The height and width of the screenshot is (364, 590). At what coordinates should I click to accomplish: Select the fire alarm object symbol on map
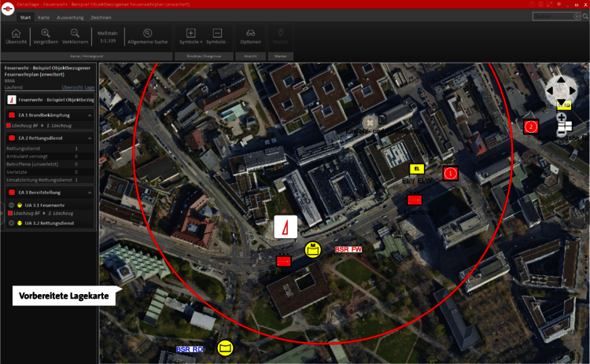pyautogui.click(x=286, y=226)
